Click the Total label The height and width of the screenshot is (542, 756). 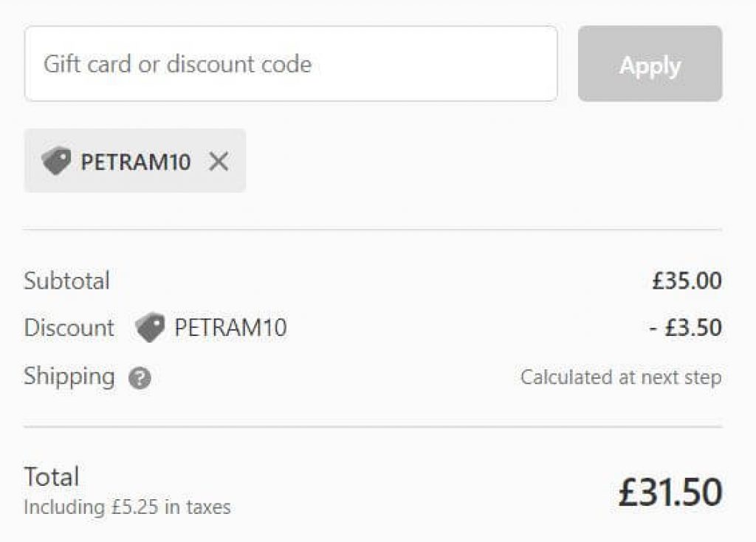point(51,476)
